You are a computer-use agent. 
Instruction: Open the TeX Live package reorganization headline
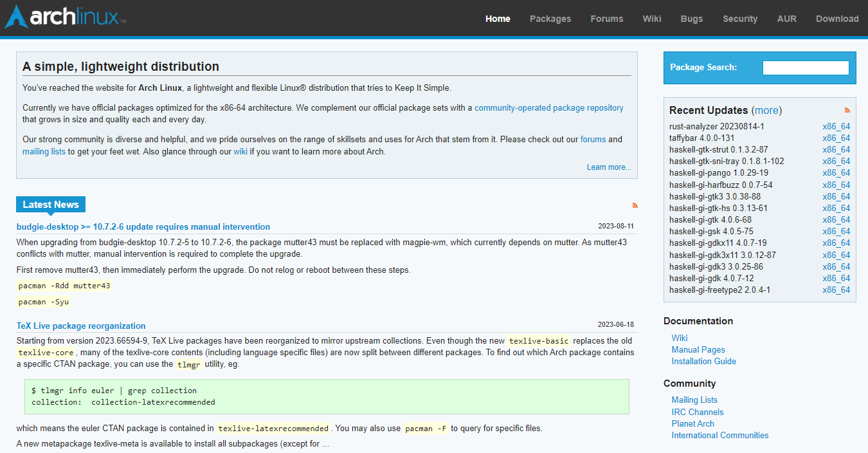point(81,326)
